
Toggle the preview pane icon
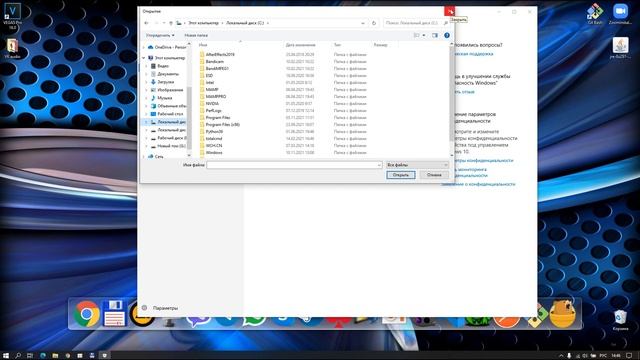point(435,36)
